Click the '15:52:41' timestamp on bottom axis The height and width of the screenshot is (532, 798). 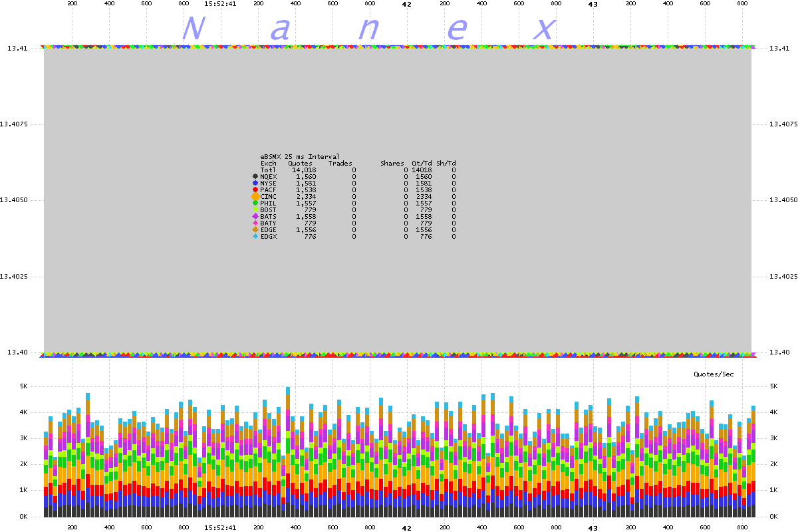tap(220, 528)
